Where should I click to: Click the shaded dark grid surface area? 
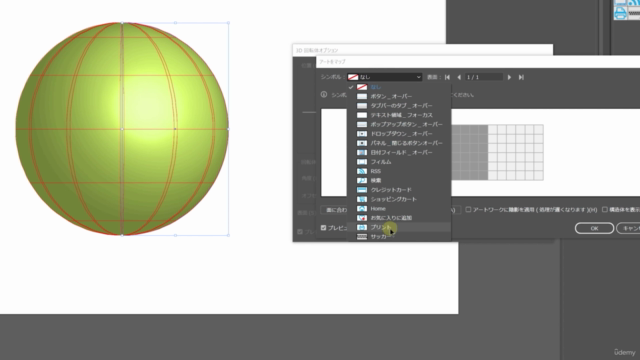coord(469,152)
